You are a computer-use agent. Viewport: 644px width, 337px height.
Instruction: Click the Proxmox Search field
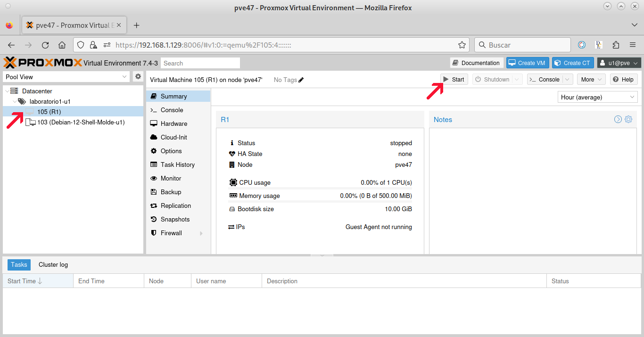200,63
